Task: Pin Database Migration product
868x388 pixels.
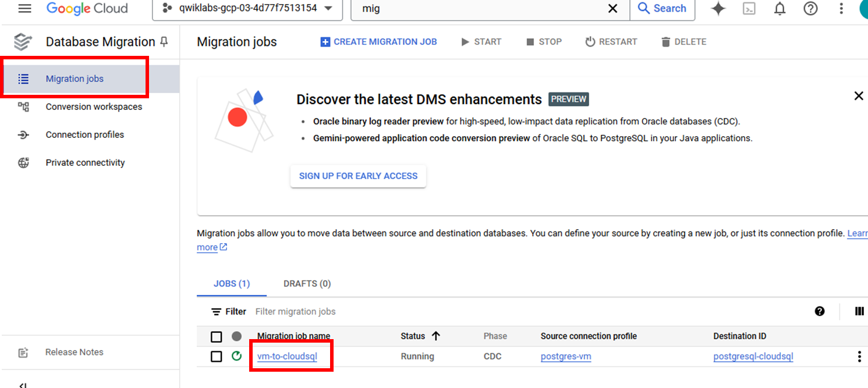Action: point(164,41)
